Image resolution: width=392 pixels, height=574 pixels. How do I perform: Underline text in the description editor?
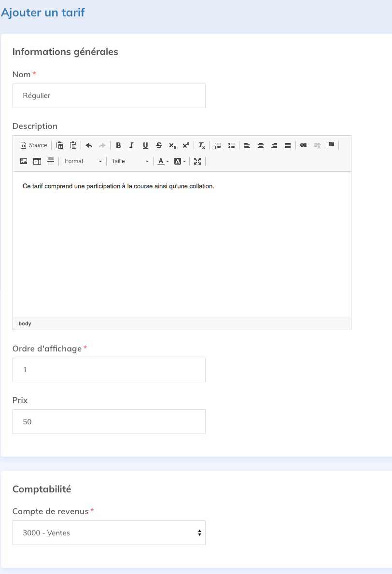[x=145, y=145]
